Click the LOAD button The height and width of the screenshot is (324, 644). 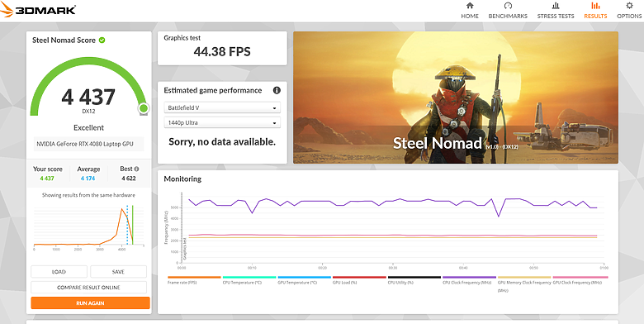59,272
